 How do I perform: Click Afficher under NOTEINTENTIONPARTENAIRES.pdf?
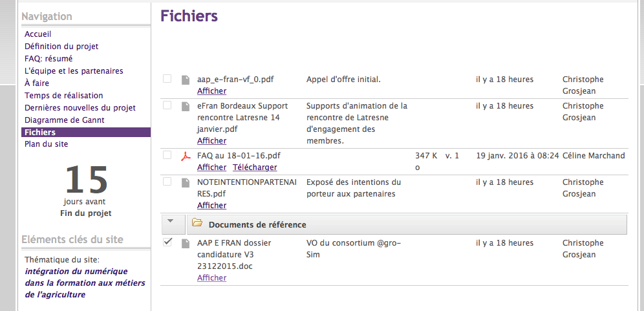tap(211, 206)
